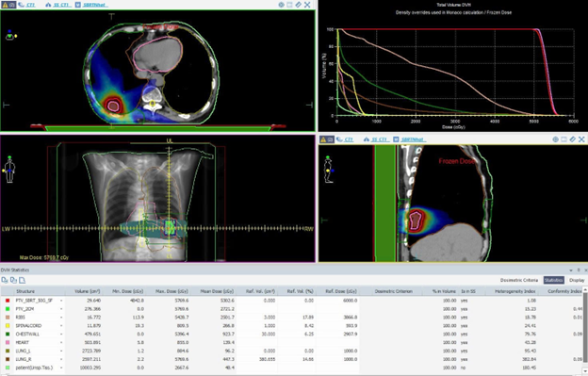Click the first export icon in DVH Statistics toolbar
Viewport: 588px width, 376px height.
tap(5, 280)
